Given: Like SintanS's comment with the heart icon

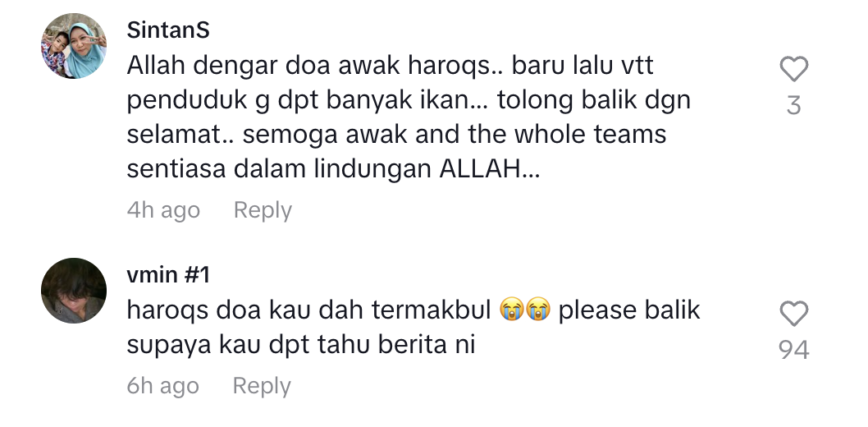Looking at the screenshot, I should pos(794,70).
